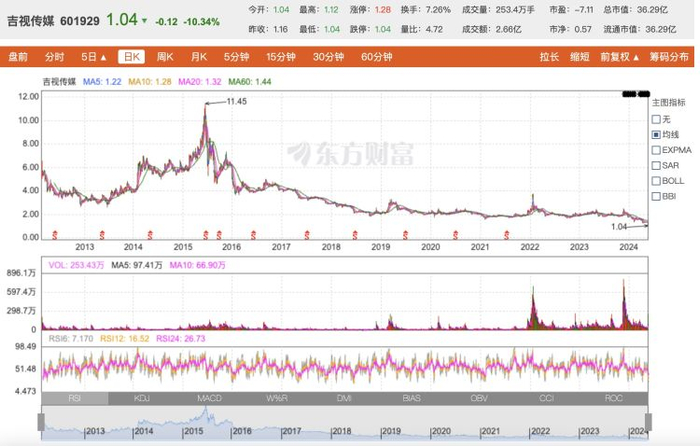700x446 pixels.
Task: Select the BIAS sub-indicator tab
Action: [412, 398]
